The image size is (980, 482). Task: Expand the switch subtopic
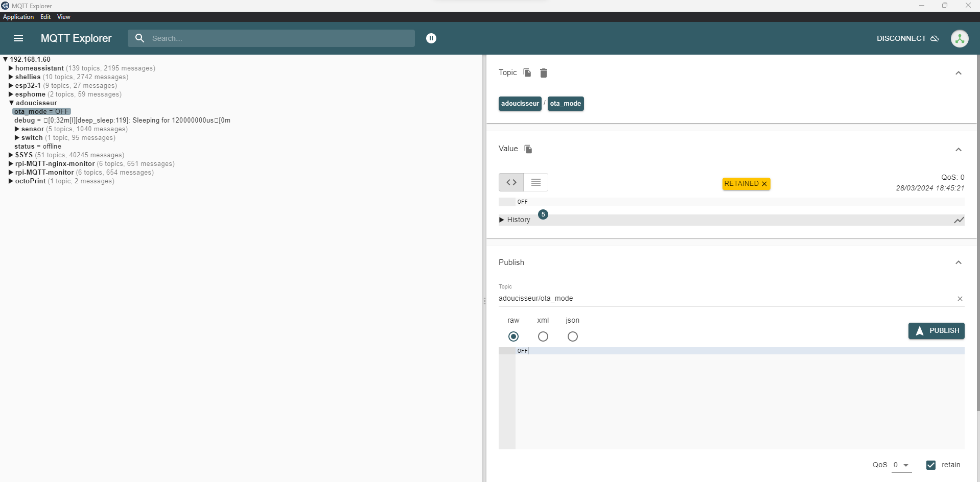(17, 138)
